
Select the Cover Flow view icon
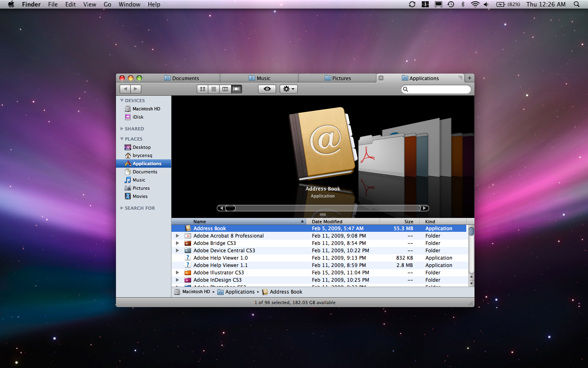236,89
